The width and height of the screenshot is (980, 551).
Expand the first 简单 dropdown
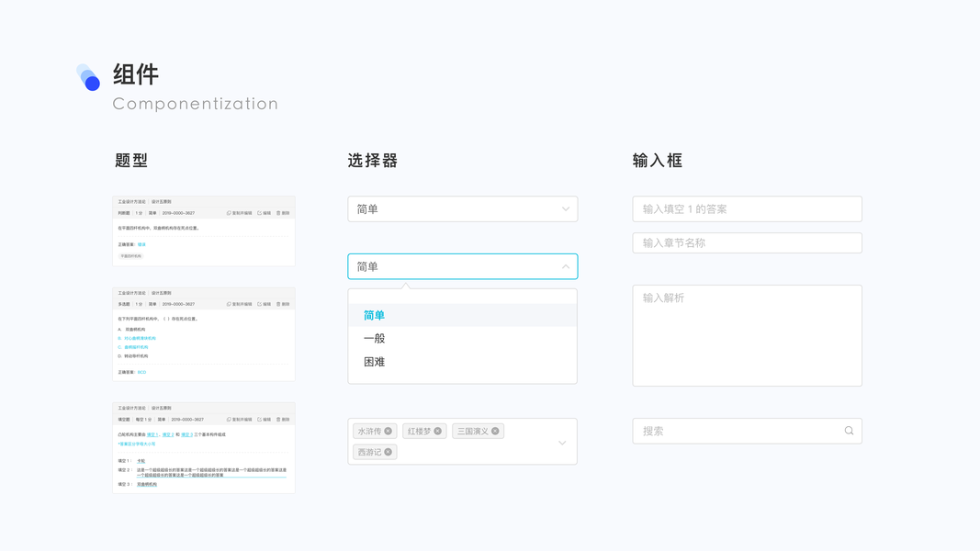[565, 209]
